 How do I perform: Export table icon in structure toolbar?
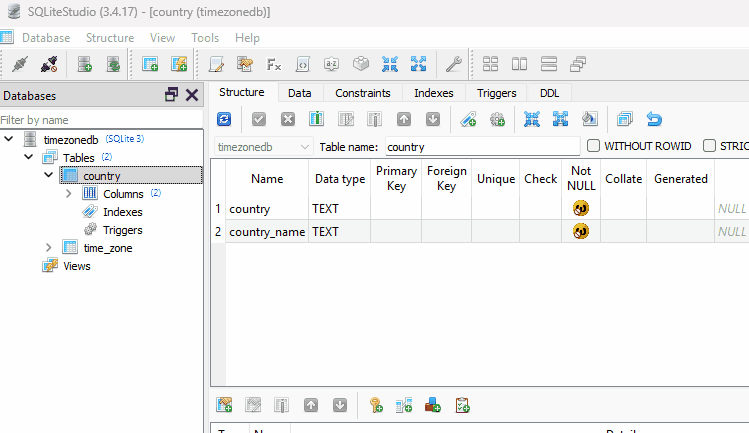(560, 119)
